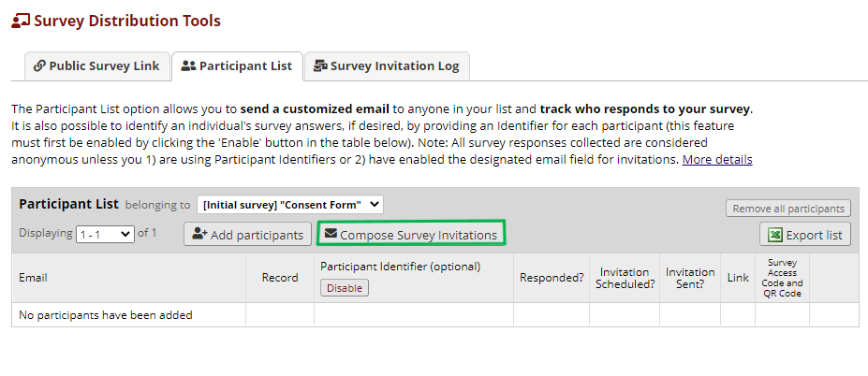868x376 pixels.
Task: Click the add-person icon on Add participants
Action: [x=199, y=235]
